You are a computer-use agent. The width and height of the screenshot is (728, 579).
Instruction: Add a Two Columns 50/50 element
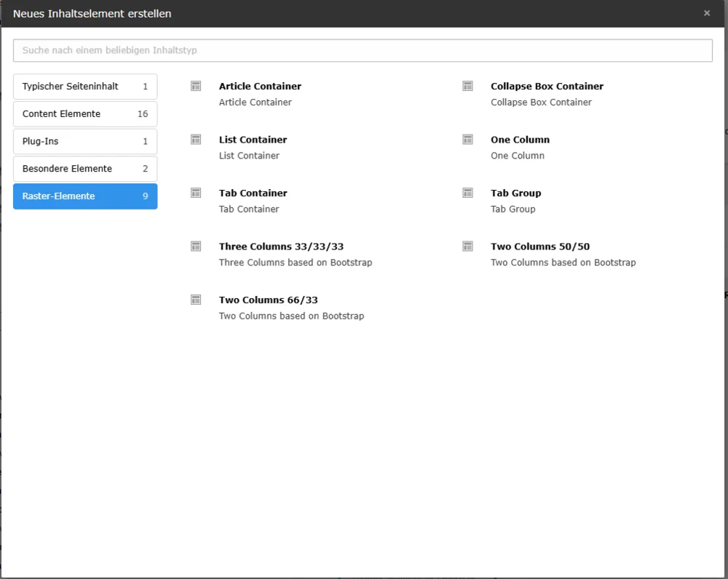tap(540, 247)
